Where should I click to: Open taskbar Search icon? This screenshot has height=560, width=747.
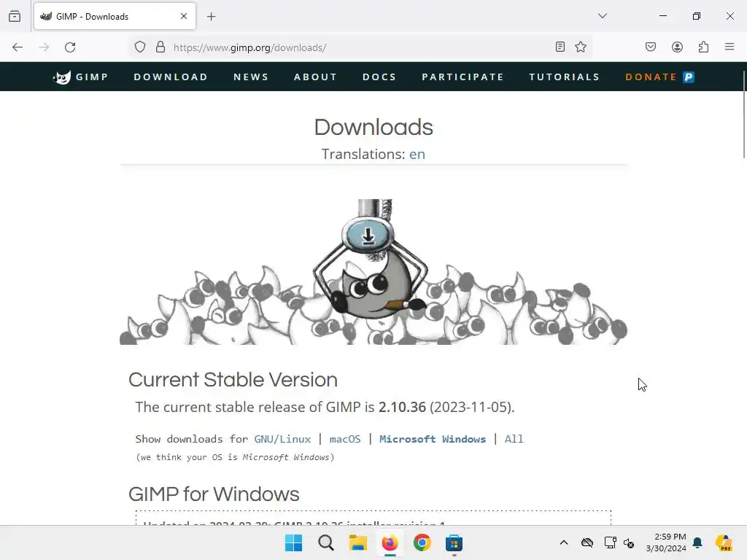[x=326, y=542]
